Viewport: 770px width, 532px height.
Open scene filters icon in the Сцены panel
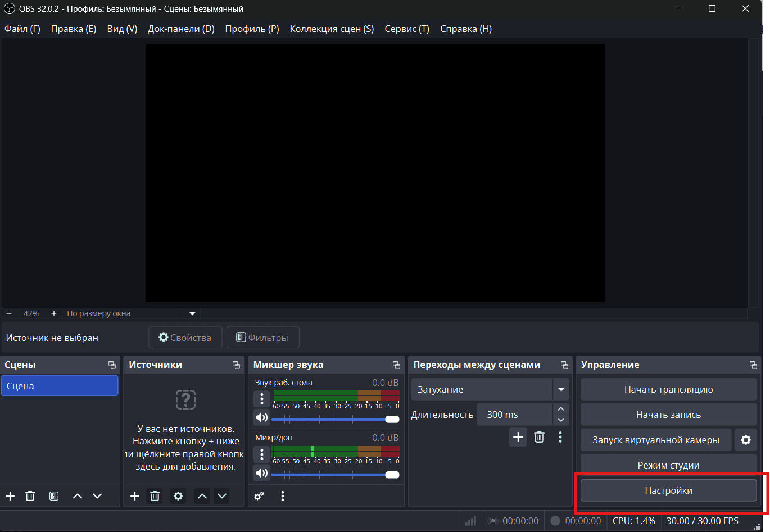pos(54,496)
